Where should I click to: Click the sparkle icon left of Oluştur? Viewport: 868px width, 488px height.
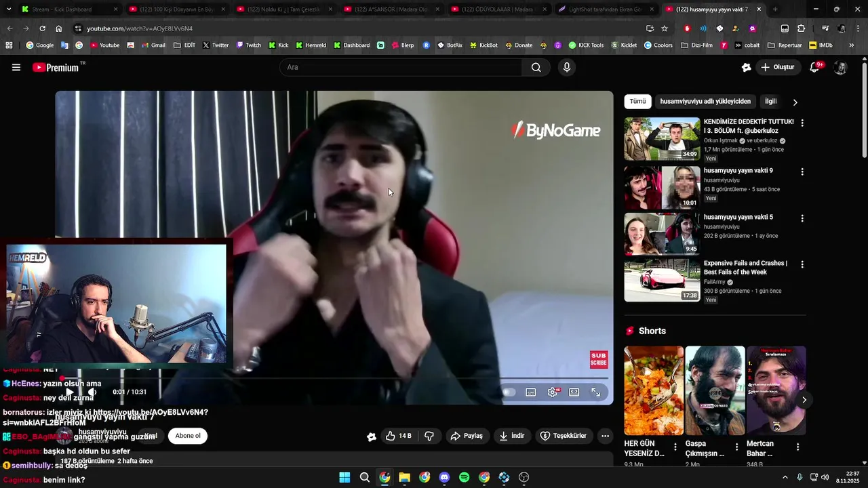click(x=746, y=67)
